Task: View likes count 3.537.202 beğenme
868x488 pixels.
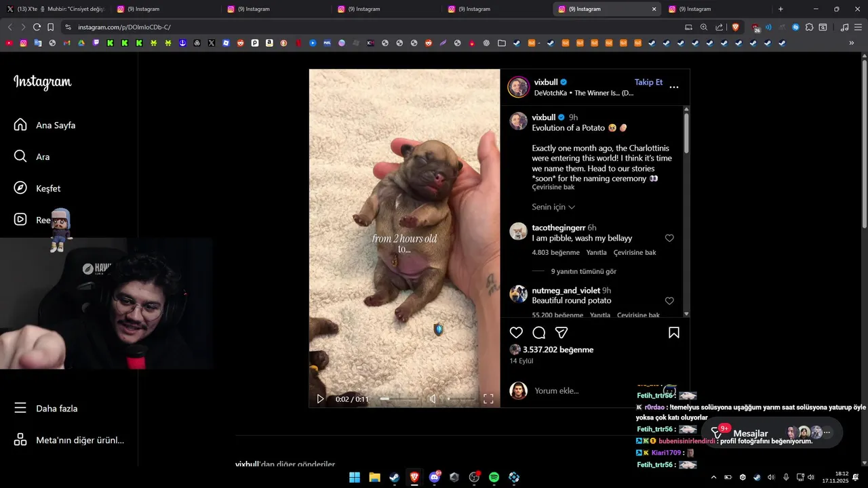Action: (x=558, y=350)
